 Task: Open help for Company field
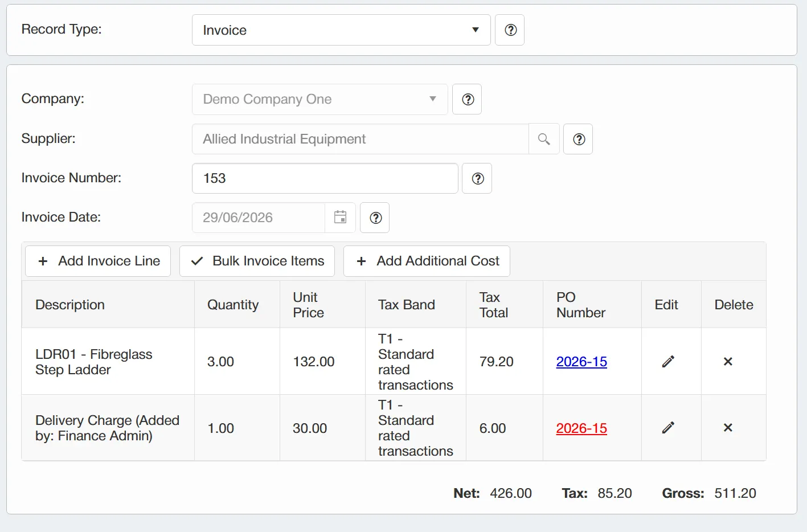click(x=467, y=99)
